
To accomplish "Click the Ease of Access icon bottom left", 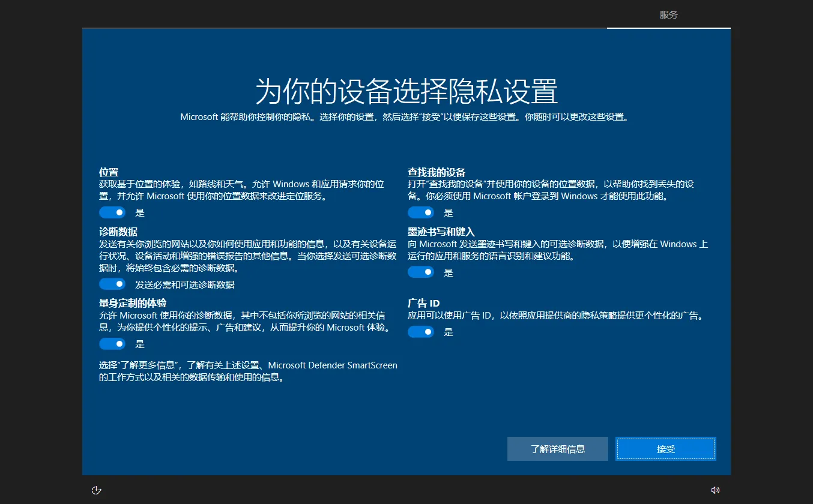I will tap(97, 490).
